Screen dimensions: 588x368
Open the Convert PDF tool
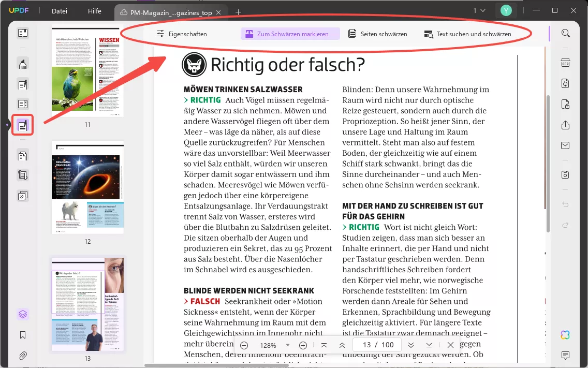(566, 83)
